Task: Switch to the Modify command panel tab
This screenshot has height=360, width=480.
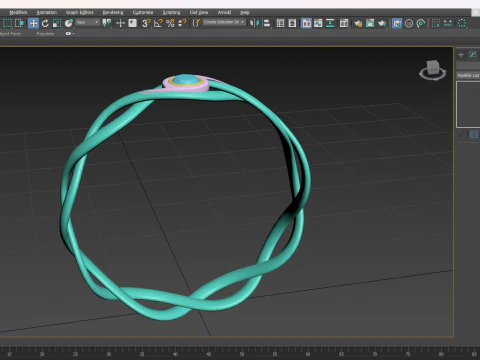Action: [473, 55]
